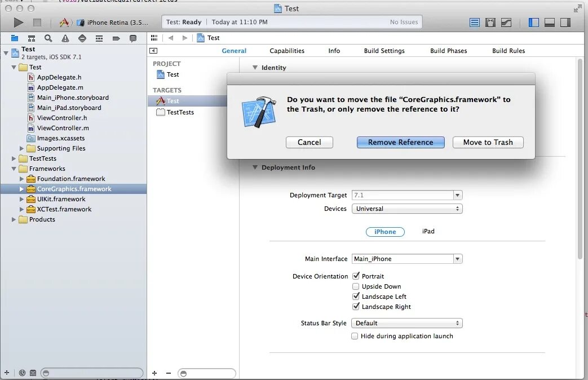Open the Build Rules tab
The image size is (588, 380).
509,51
